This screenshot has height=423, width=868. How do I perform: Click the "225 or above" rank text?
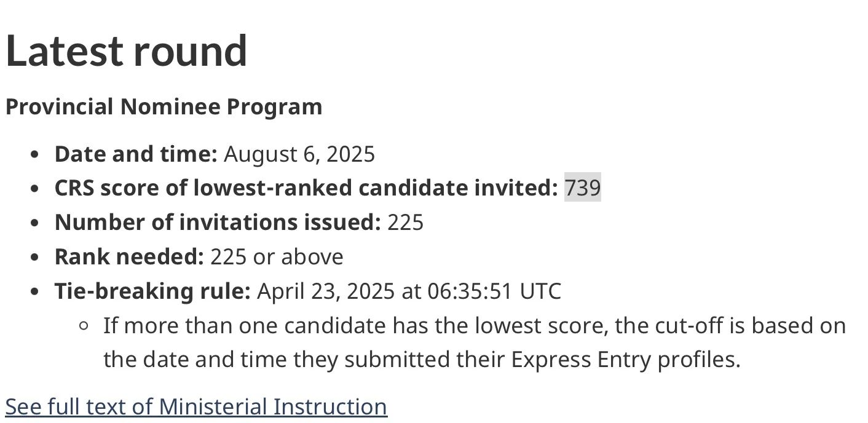tap(277, 257)
